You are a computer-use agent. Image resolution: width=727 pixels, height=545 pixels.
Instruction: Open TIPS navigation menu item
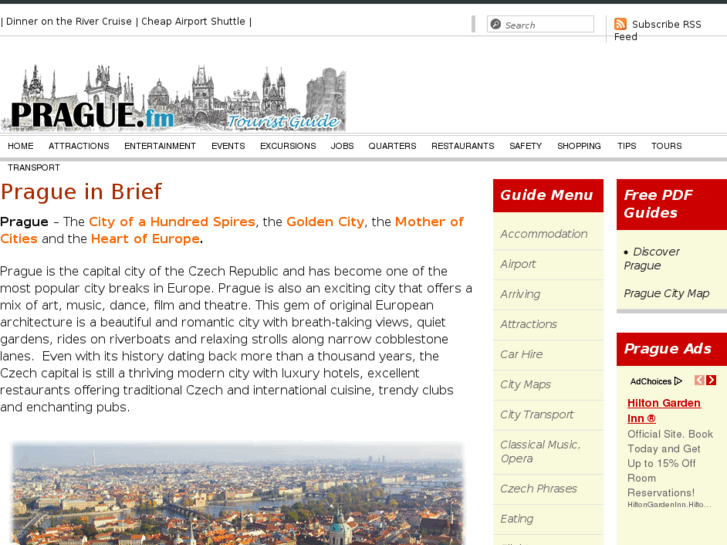(626, 146)
